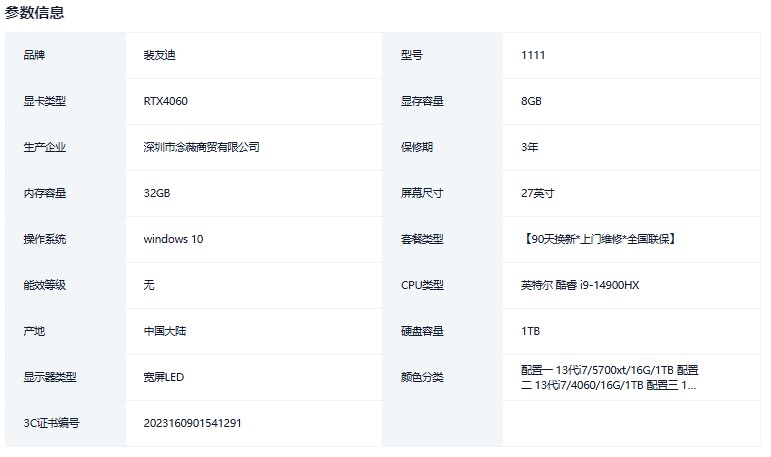Click the model number 1111
Image resolution: width=771 pixels, height=457 pixels.
[x=533, y=55]
